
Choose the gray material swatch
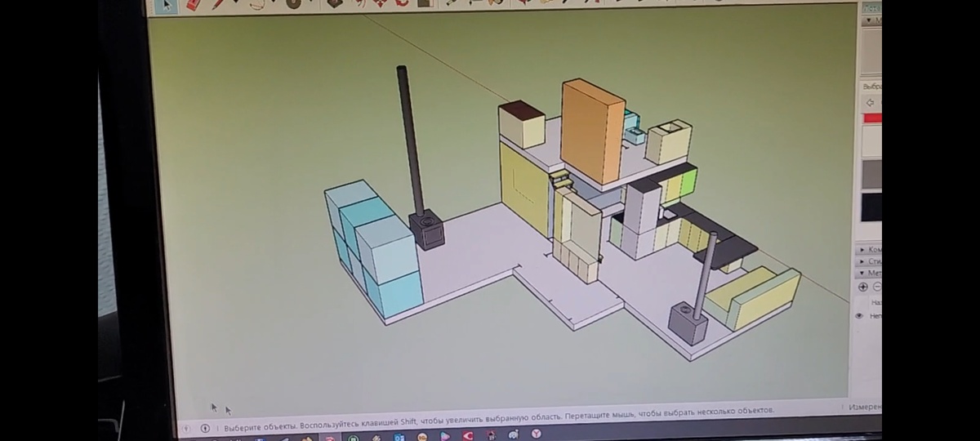871,174
